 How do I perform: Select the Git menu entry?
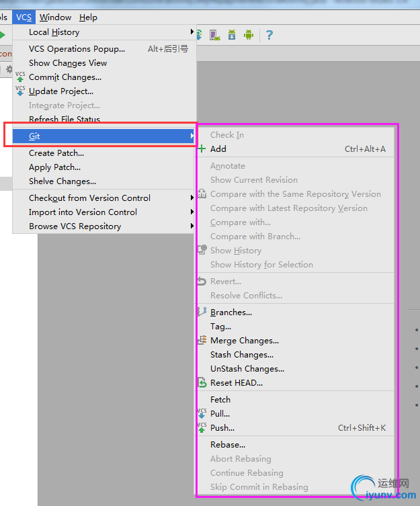(104, 136)
